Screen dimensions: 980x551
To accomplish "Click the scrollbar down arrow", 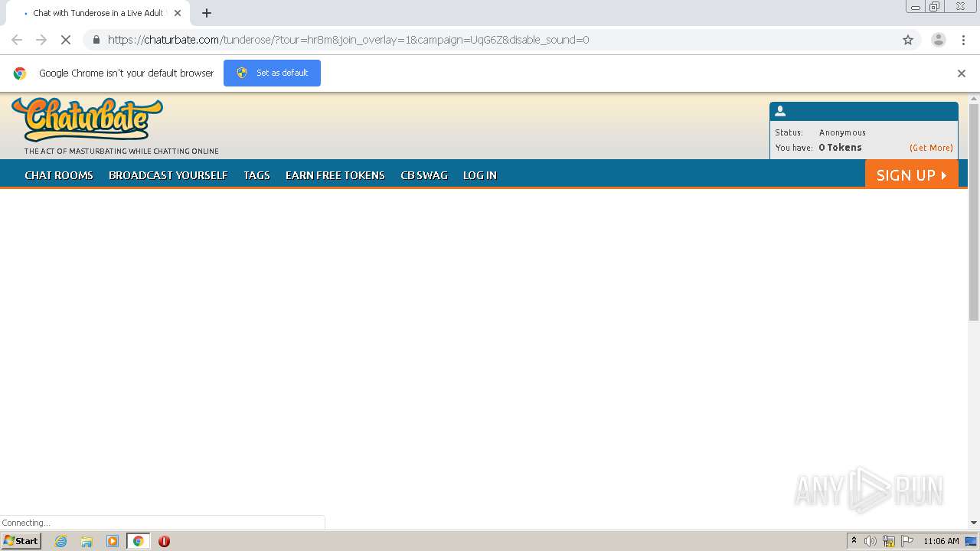I will pos(974,523).
